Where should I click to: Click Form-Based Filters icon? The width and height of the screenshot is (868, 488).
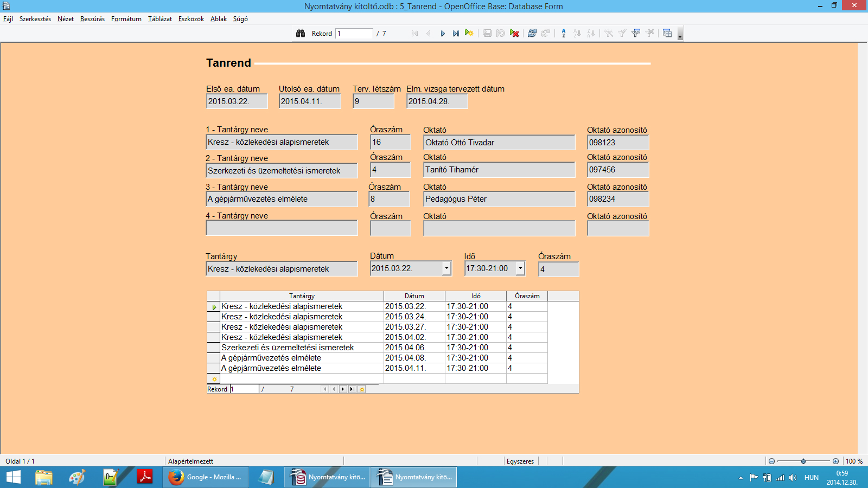click(636, 33)
